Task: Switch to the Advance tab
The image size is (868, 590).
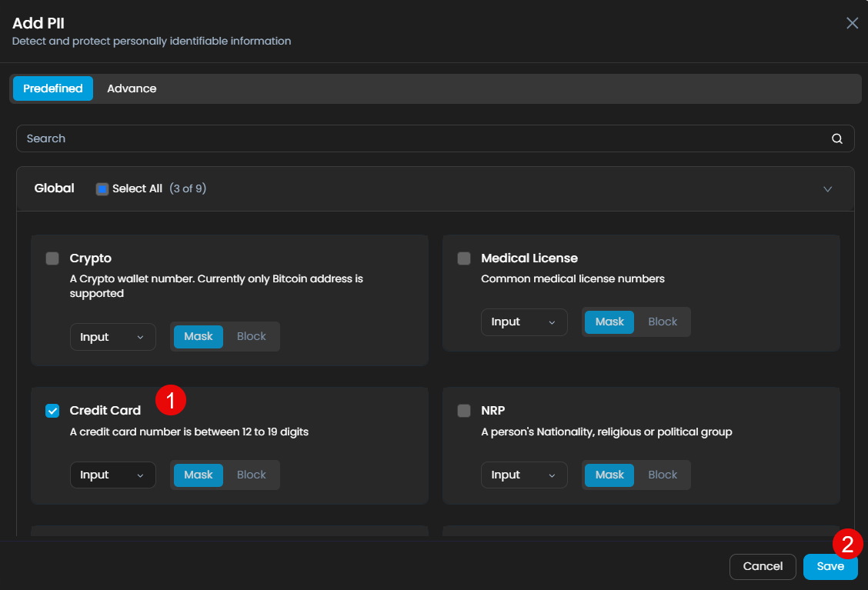Action: click(132, 88)
